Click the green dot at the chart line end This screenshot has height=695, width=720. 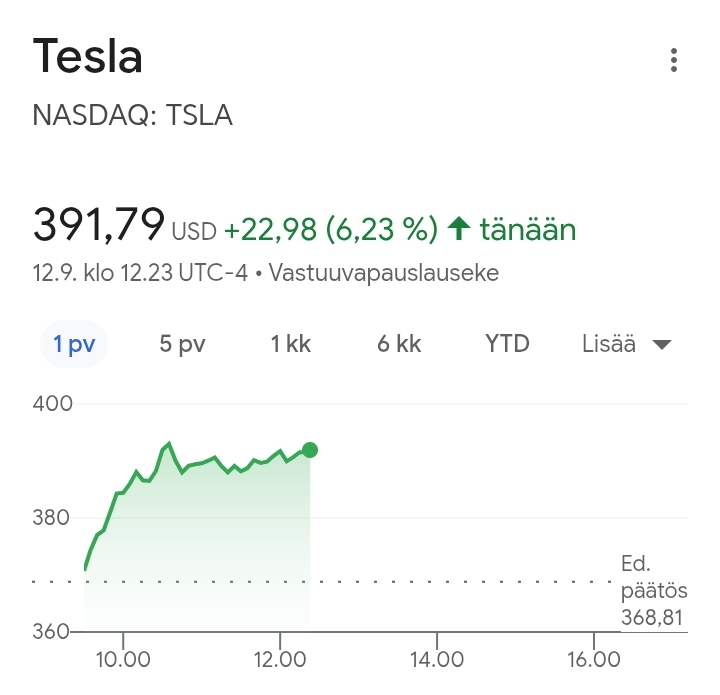310,450
